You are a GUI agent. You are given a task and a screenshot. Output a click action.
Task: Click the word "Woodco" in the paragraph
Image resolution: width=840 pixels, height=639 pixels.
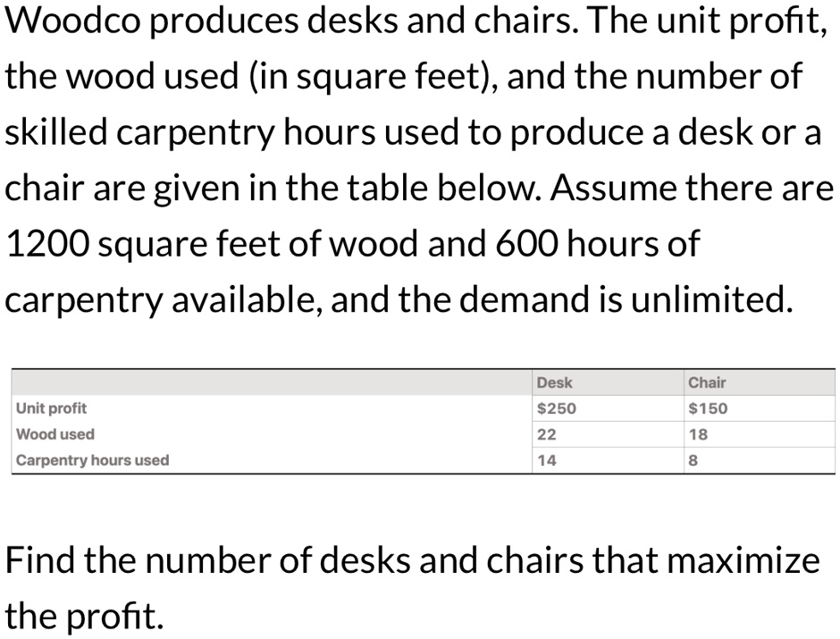tap(73, 21)
